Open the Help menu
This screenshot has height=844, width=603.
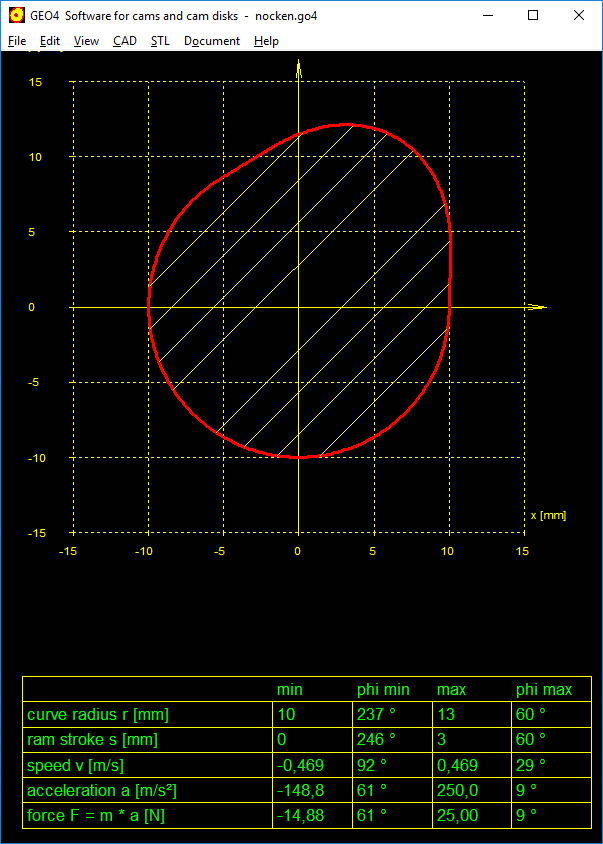(266, 41)
